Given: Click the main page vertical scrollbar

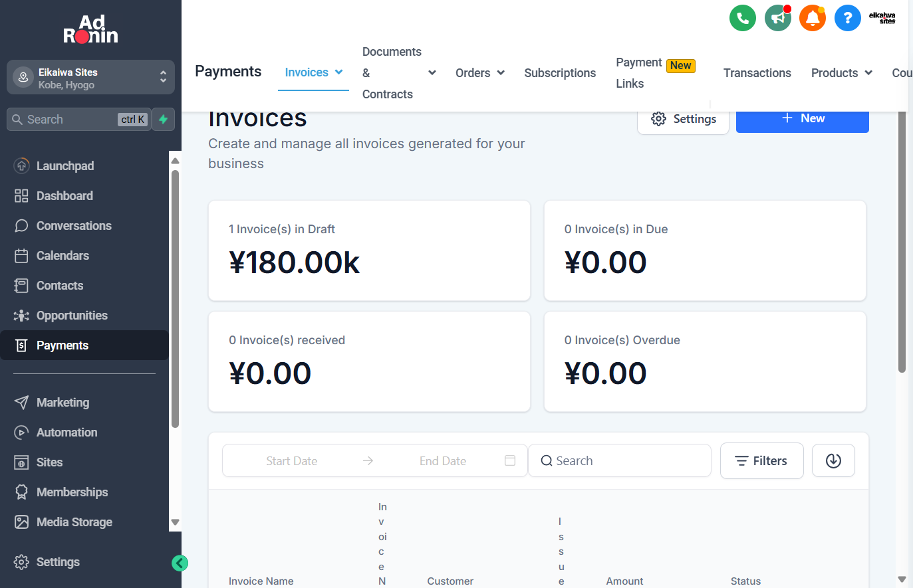Looking at the screenshot, I should click(x=902, y=243).
